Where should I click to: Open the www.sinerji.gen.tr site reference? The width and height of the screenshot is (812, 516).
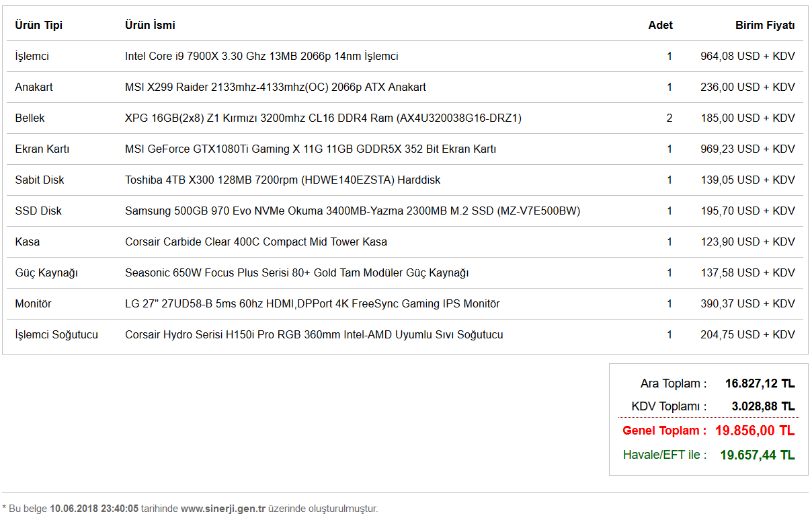click(223, 509)
